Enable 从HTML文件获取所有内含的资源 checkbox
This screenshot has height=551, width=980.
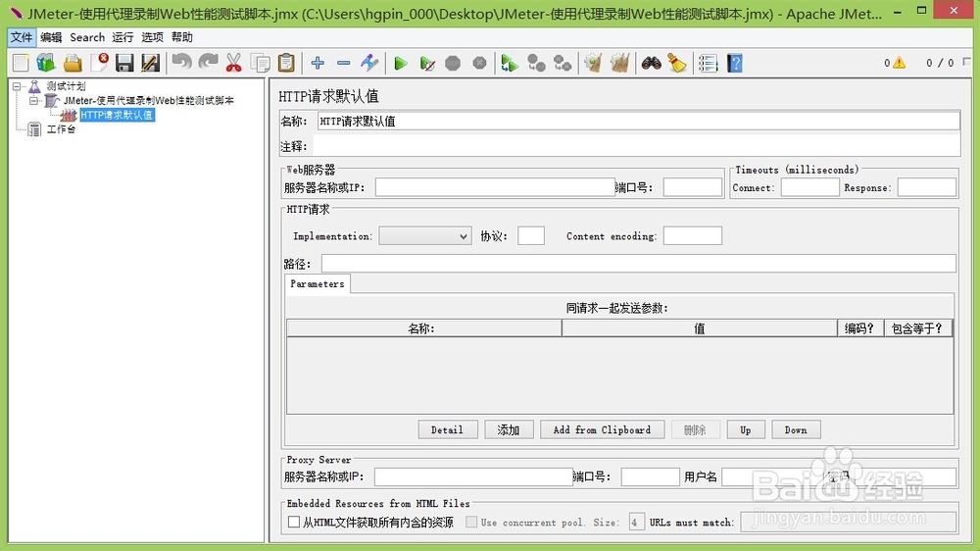point(294,522)
